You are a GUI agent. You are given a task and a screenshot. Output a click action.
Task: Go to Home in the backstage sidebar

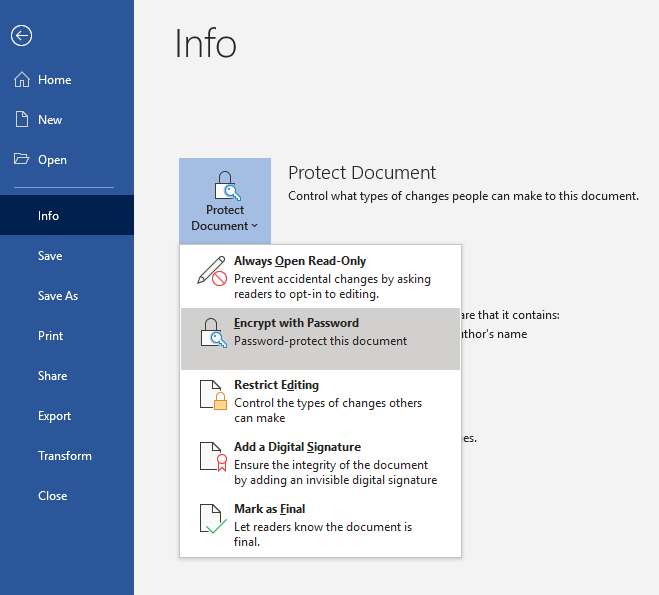67,79
